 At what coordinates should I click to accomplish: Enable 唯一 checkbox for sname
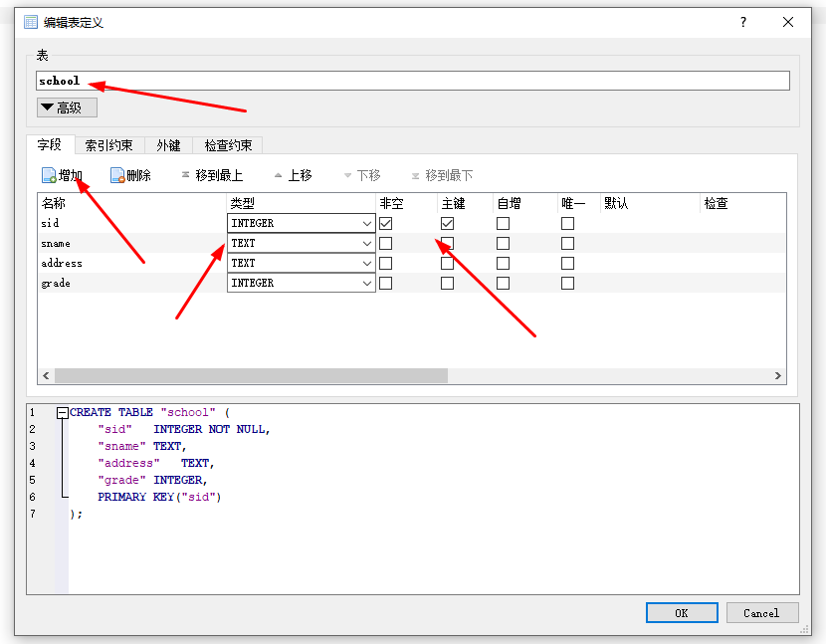pyautogui.click(x=567, y=244)
